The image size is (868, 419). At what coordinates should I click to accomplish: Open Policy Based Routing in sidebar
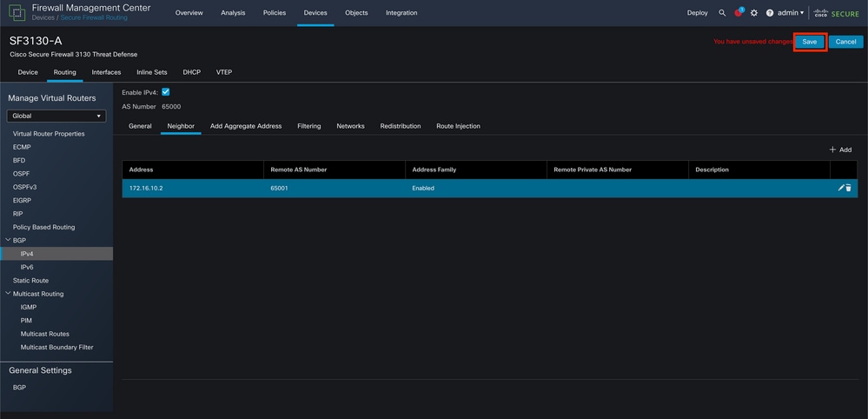pyautogui.click(x=43, y=227)
